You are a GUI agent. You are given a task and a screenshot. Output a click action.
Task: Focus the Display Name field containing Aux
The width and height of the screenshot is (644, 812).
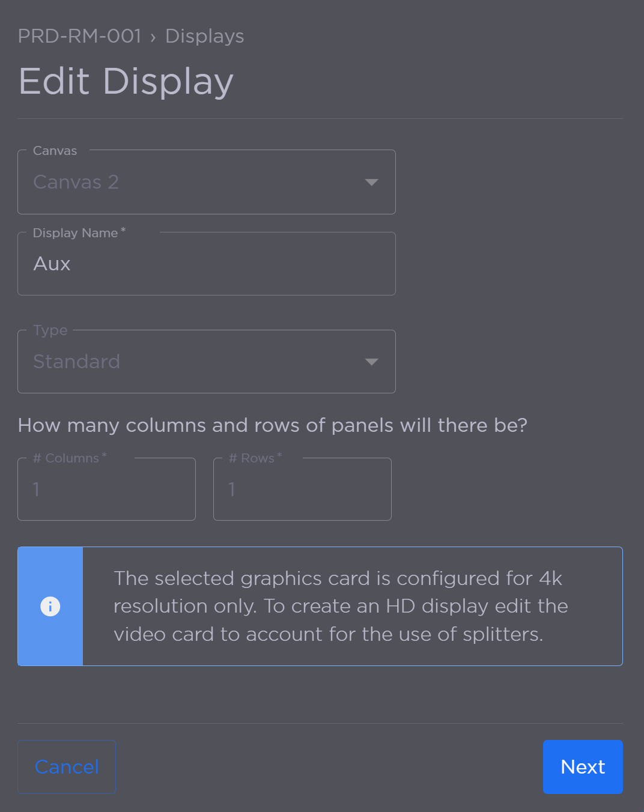[207, 264]
